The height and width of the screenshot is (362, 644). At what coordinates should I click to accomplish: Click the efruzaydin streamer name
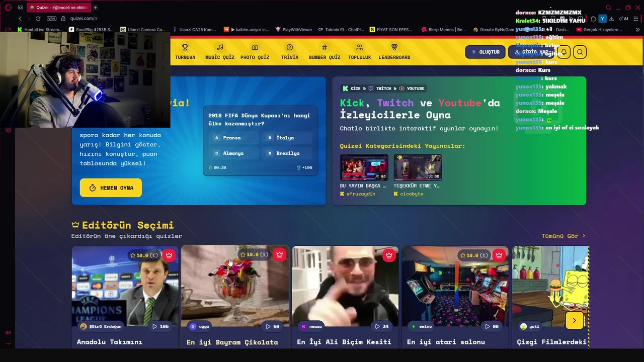pyautogui.click(x=360, y=194)
